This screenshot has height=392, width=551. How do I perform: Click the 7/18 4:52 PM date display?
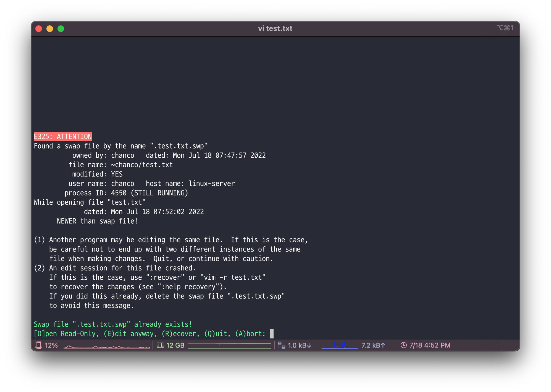(x=430, y=345)
